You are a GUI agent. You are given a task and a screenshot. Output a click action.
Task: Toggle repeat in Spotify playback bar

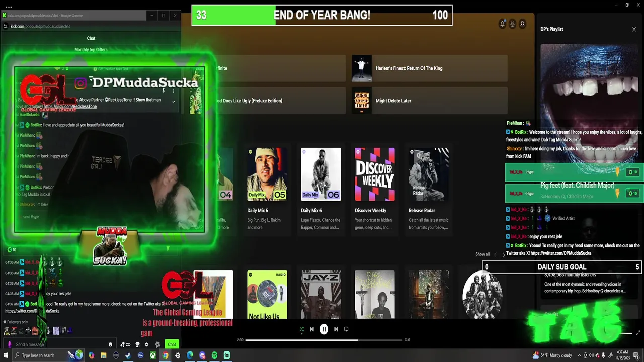pos(346,329)
